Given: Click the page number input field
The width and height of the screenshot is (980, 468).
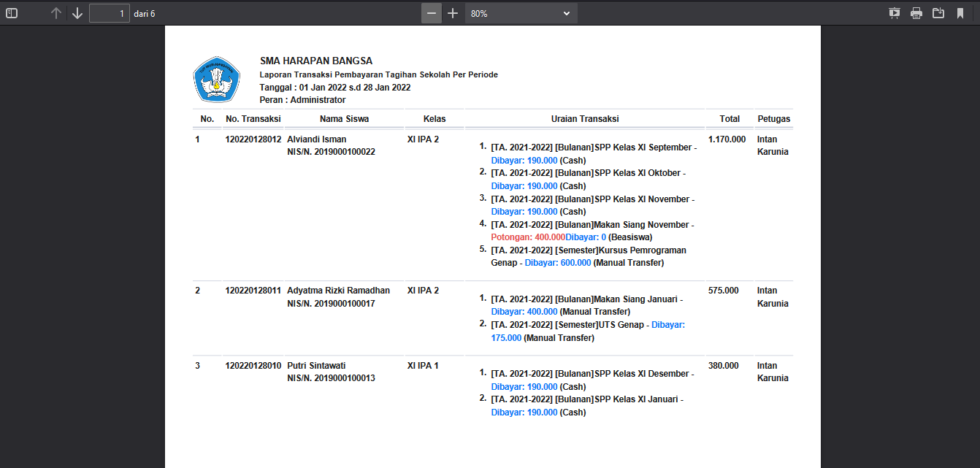Looking at the screenshot, I should [110, 13].
